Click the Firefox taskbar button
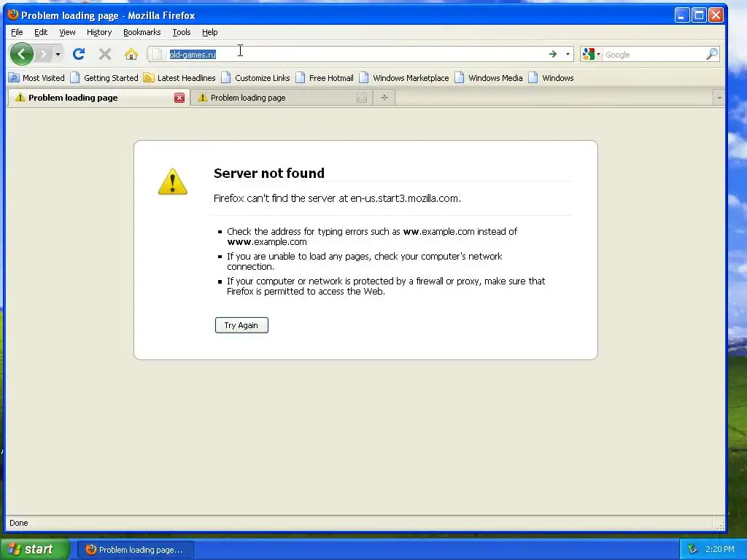Viewport: 747px width, 560px height. [136, 550]
